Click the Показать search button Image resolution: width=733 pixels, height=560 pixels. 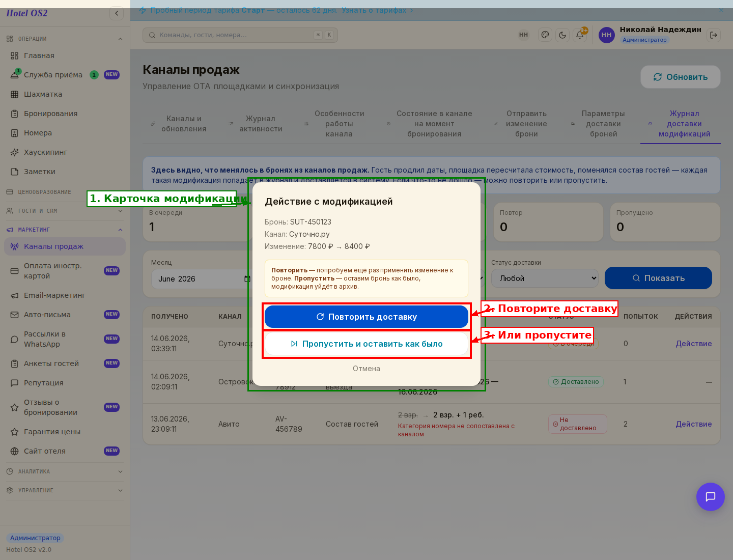point(658,278)
